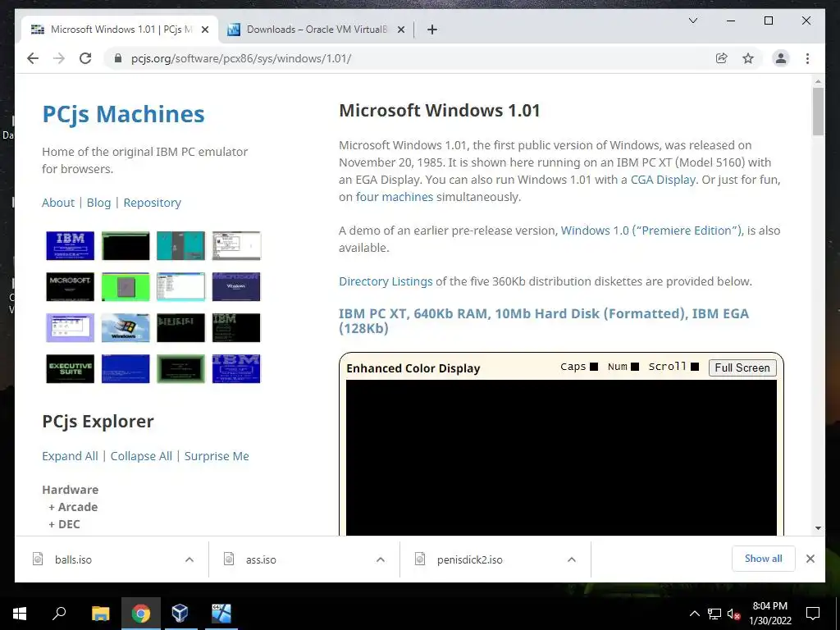Viewport: 840px width, 630px height.
Task: Open Chrome's three-dot menu
Action: 807,58
